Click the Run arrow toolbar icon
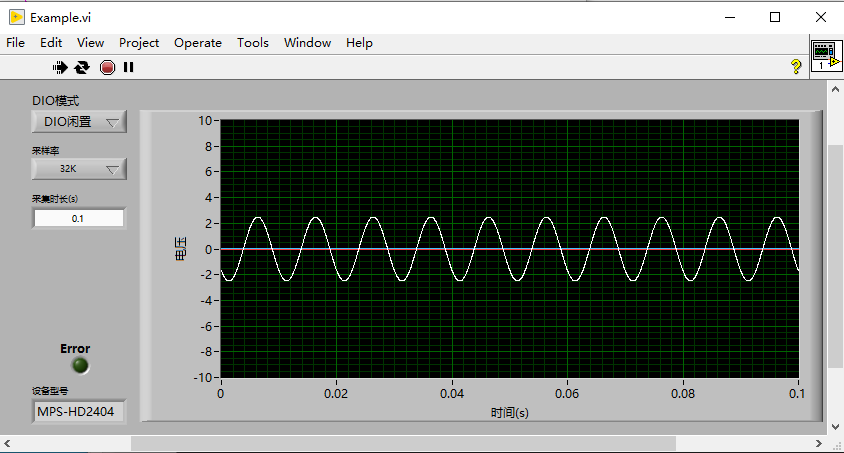Image resolution: width=844 pixels, height=453 pixels. coord(60,67)
